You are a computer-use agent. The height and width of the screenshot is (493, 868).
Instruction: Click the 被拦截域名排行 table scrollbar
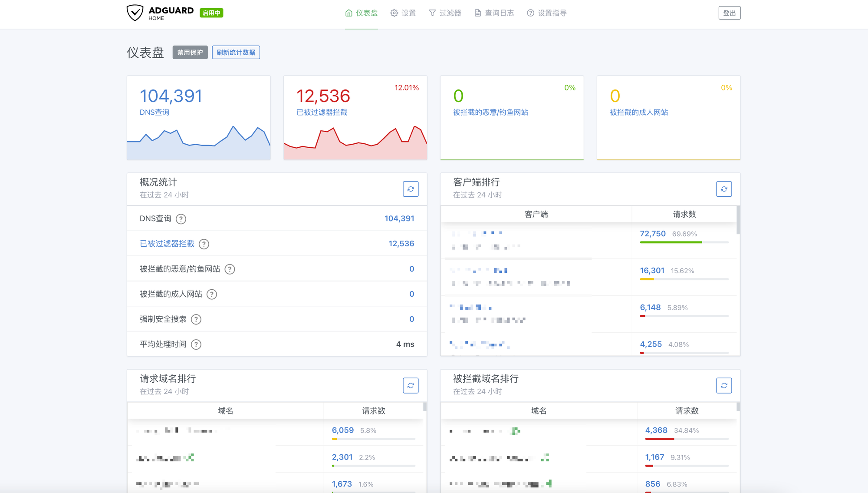(x=738, y=407)
